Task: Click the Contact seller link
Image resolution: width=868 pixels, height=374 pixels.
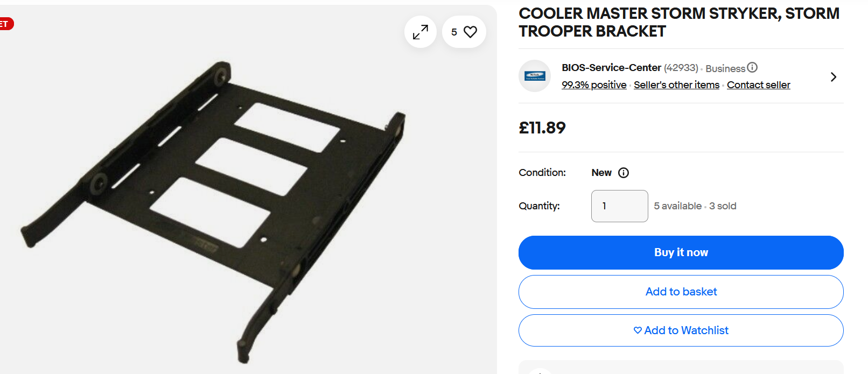Action: pos(758,85)
